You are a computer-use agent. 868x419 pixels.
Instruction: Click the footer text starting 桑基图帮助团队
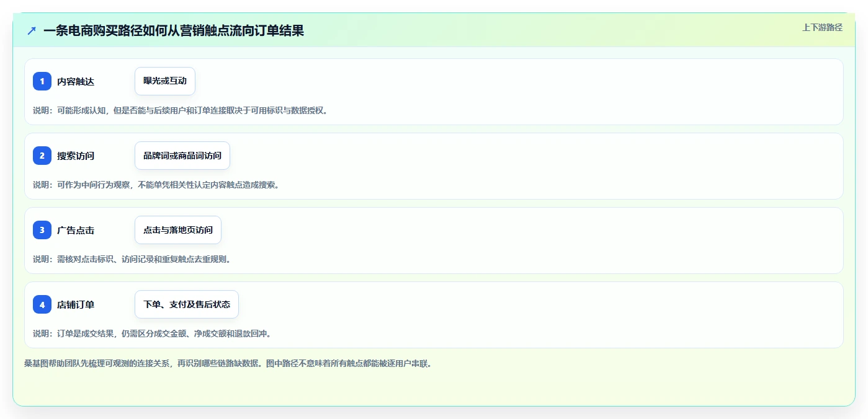[x=228, y=364]
